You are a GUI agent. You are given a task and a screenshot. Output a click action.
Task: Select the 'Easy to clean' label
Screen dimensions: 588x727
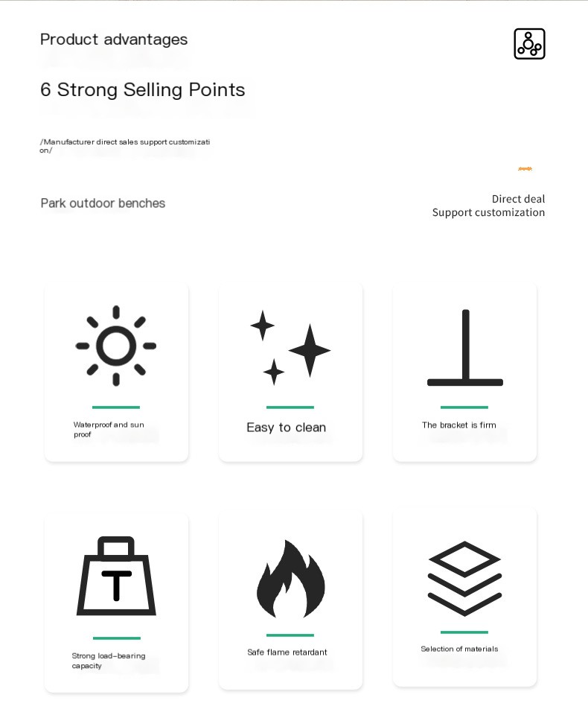[x=287, y=428]
